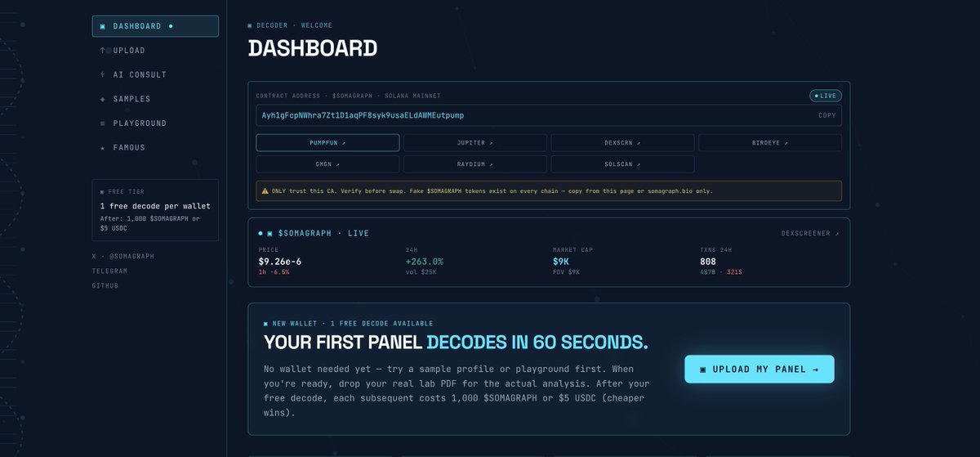
Task: Open the Telegram link
Action: coord(109,271)
